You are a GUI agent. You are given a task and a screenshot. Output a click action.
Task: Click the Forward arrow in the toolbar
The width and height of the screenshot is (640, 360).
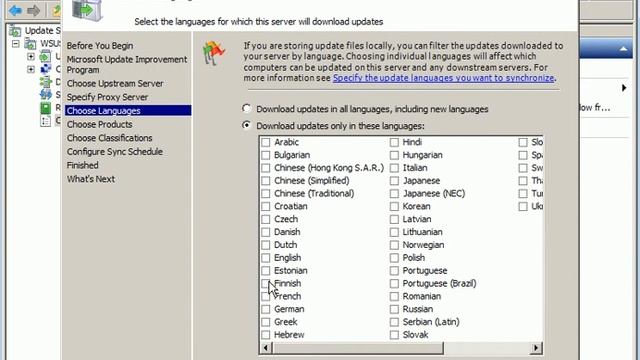33,10
